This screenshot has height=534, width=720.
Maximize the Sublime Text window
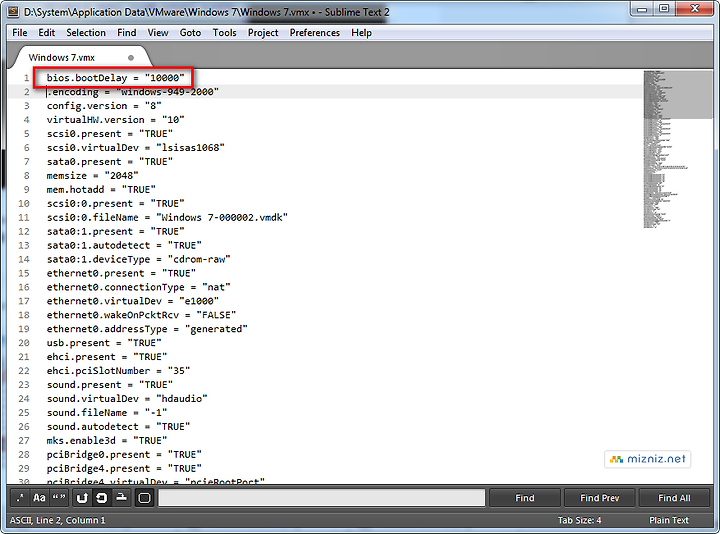(x=664, y=9)
